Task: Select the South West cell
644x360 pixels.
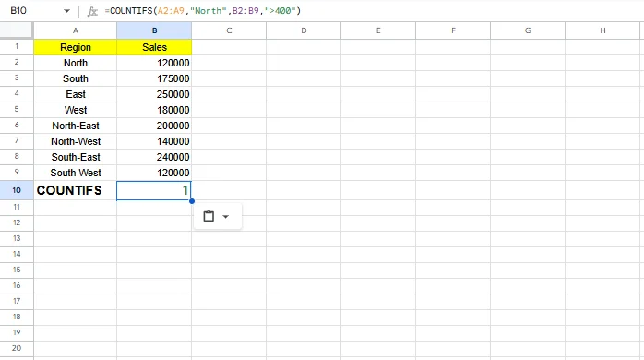Action: click(x=75, y=173)
